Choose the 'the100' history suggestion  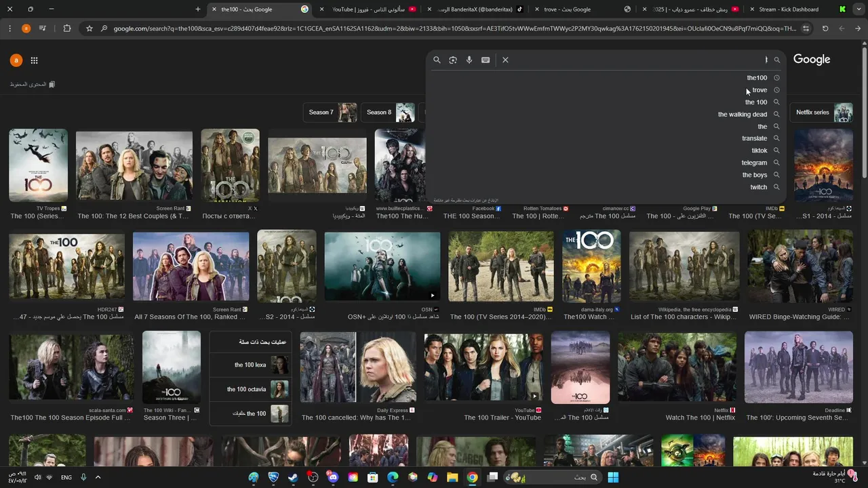click(757, 78)
